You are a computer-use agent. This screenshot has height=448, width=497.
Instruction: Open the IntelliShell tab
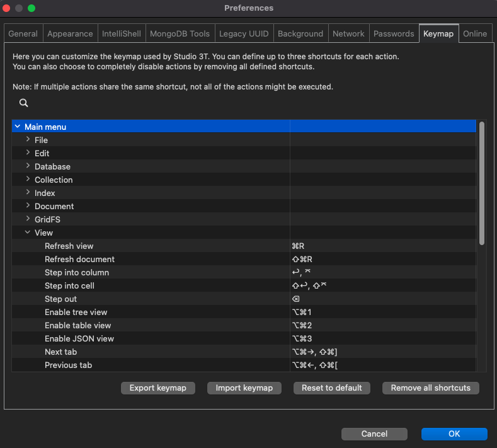pyautogui.click(x=122, y=33)
